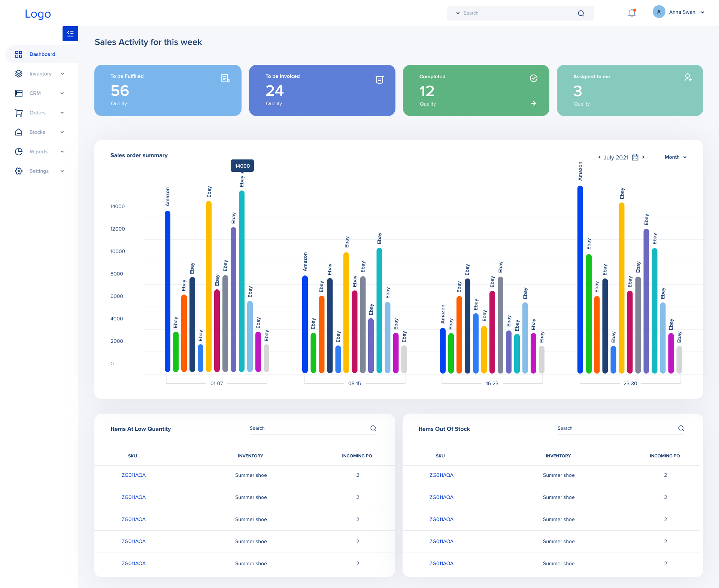The height and width of the screenshot is (588, 719).
Task: Expand the Stocks menu chevron
Action: point(62,132)
